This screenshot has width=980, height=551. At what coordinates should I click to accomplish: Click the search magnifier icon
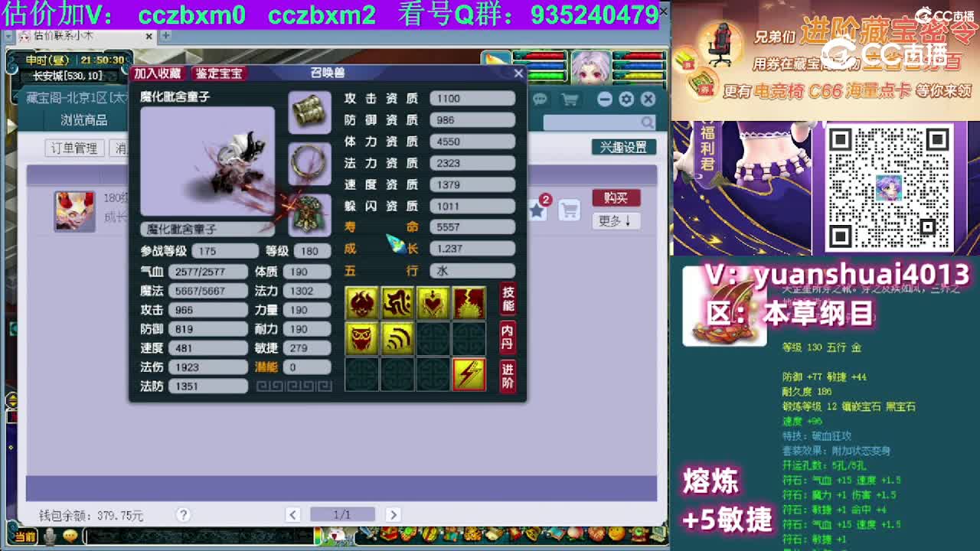[x=648, y=122]
